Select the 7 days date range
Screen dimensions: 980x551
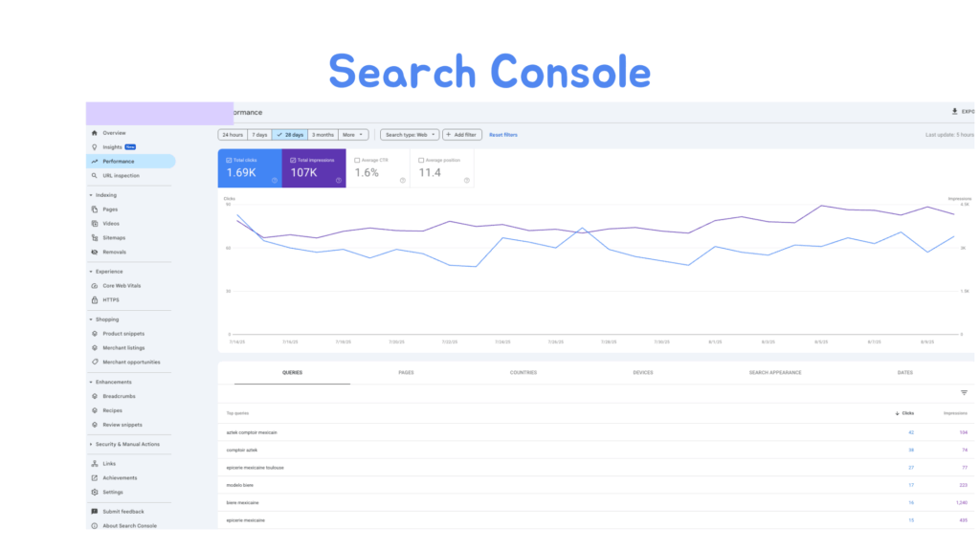pos(259,135)
